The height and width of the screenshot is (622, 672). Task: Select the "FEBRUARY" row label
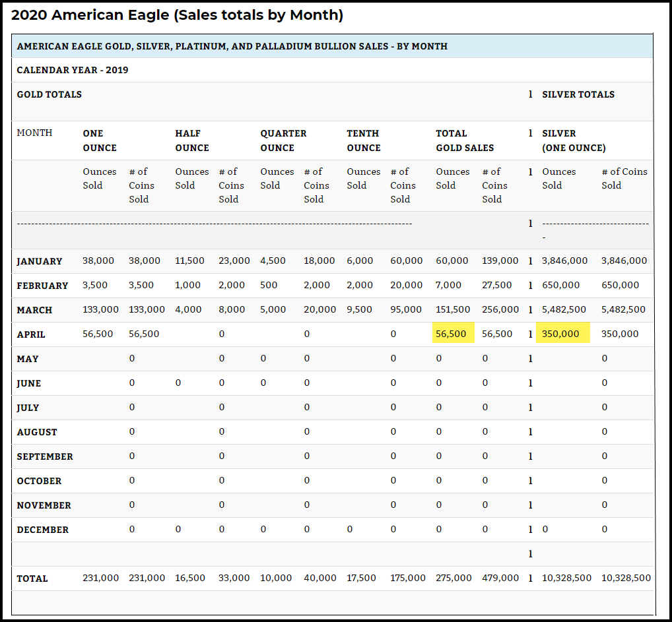[x=42, y=286]
